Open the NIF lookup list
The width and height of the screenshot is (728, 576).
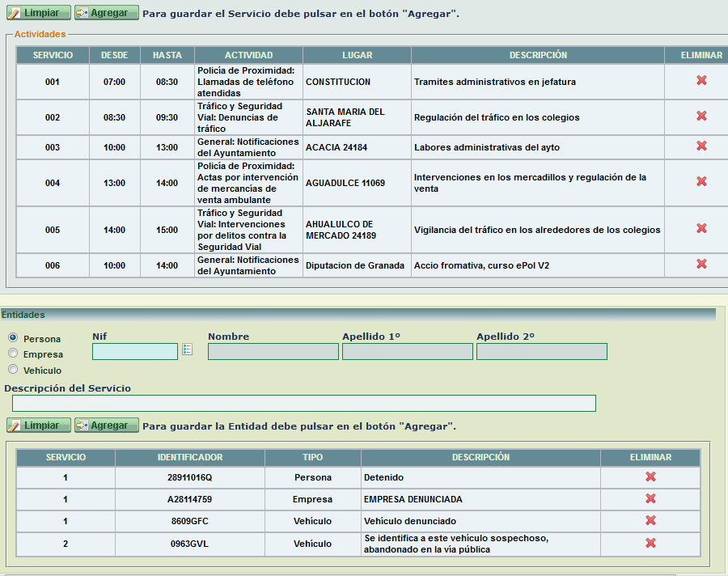[188, 349]
